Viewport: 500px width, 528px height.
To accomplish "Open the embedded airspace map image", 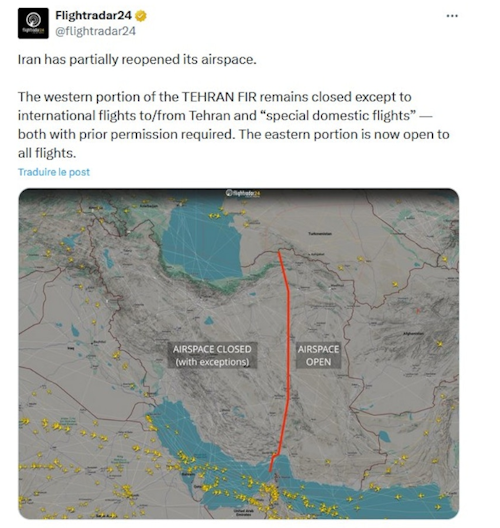I will [239, 354].
